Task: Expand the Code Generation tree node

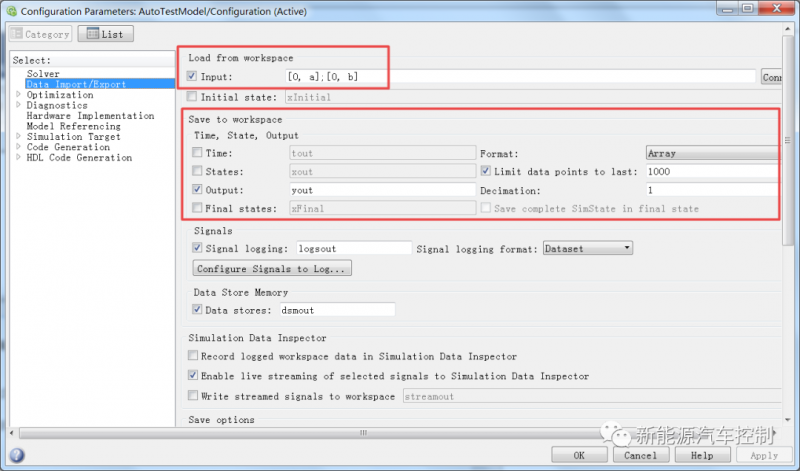Action: click(x=18, y=147)
